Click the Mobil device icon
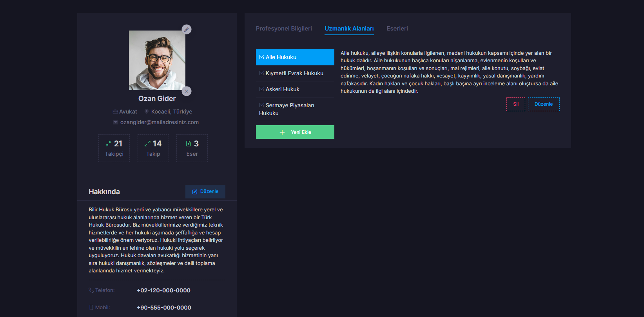644x317 pixels. (x=91, y=308)
